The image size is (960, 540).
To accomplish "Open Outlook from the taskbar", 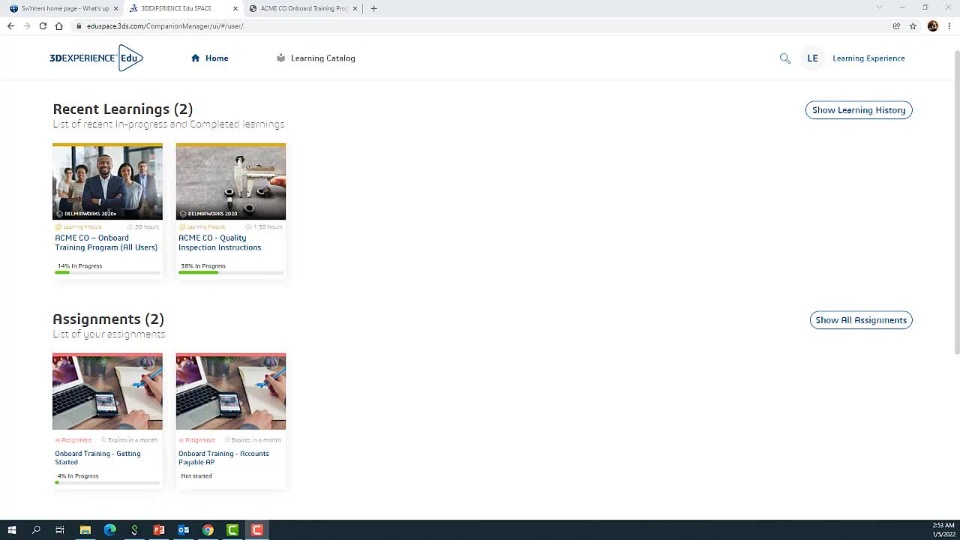I will [x=183, y=530].
